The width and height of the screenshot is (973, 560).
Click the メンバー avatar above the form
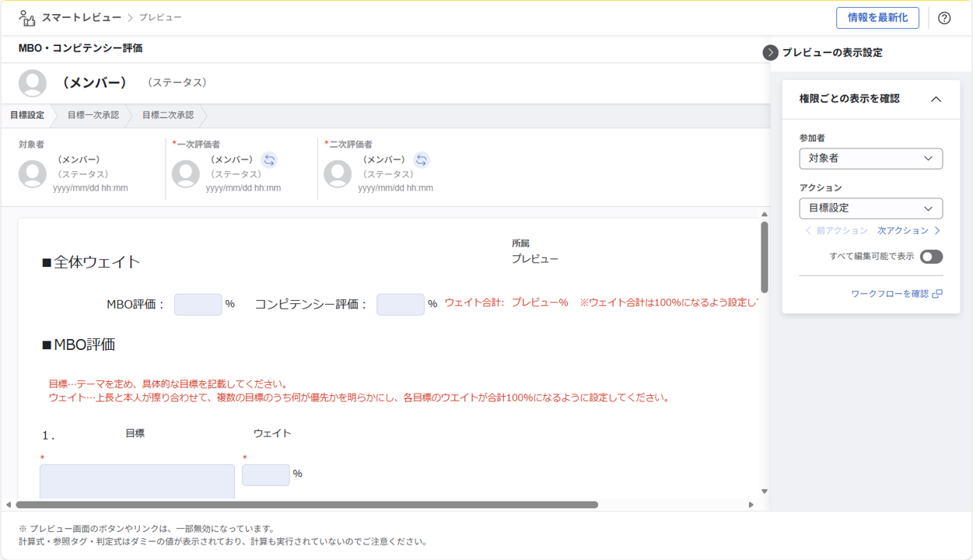point(33,82)
